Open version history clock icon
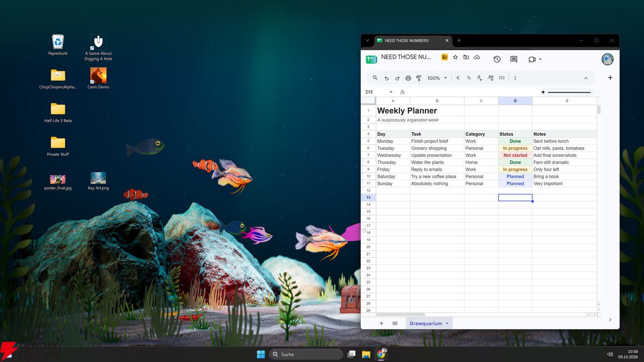The width and height of the screenshot is (644, 362). 497,59
